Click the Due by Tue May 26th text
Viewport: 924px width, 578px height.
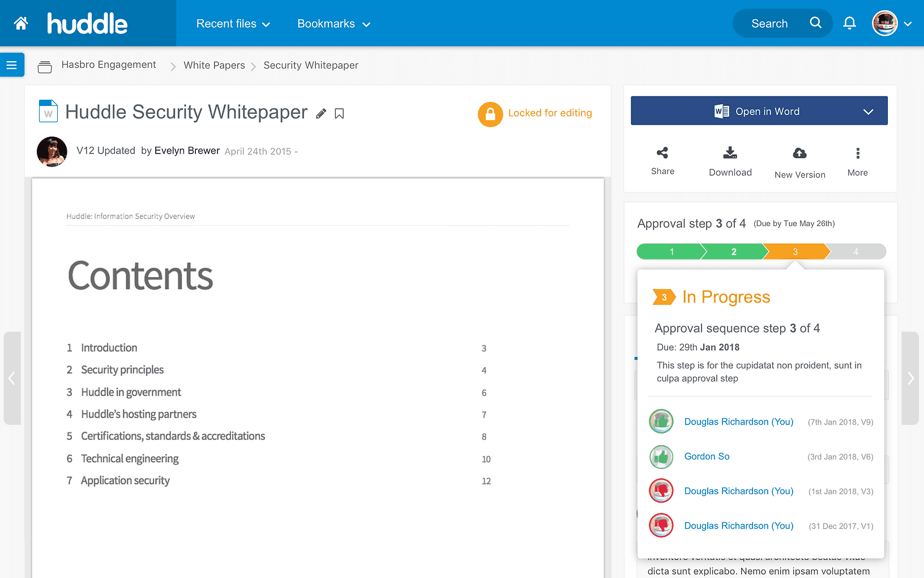click(794, 223)
